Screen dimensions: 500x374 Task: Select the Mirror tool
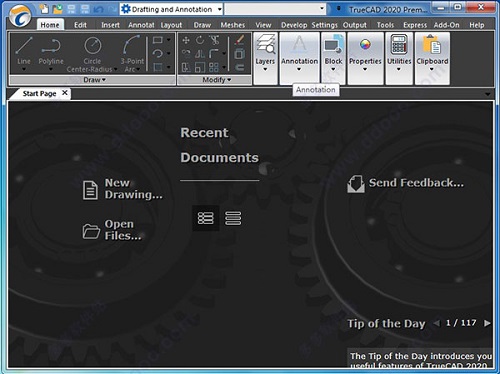tap(200, 53)
